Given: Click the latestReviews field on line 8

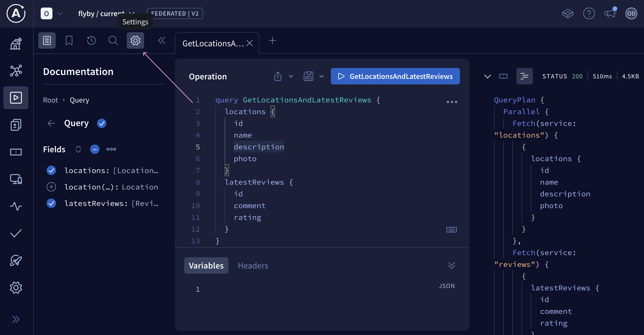Looking at the screenshot, I should [x=254, y=182].
